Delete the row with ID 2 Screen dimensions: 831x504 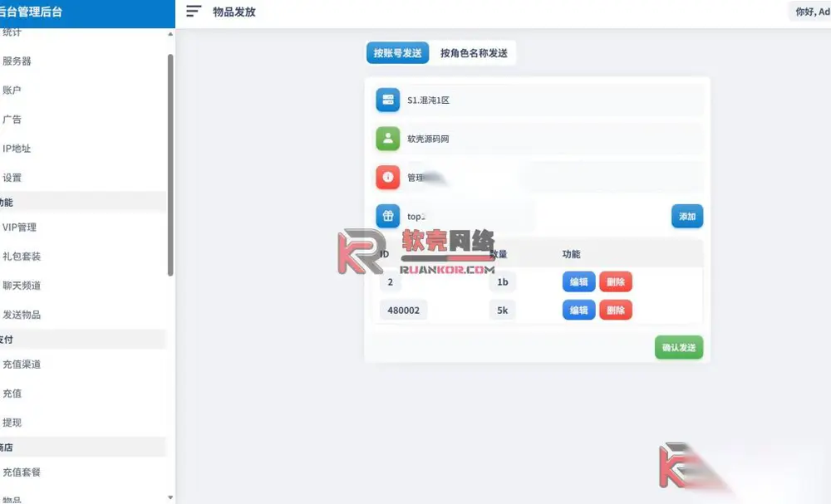point(616,282)
